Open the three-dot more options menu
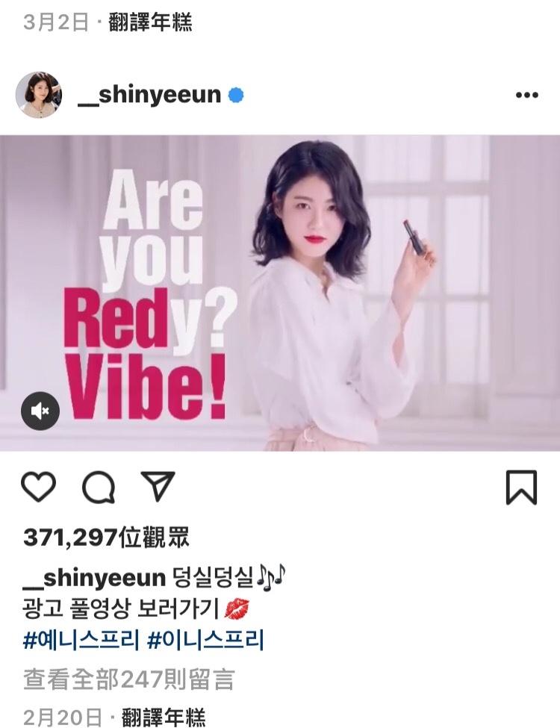The width and height of the screenshot is (560, 728). click(x=527, y=95)
